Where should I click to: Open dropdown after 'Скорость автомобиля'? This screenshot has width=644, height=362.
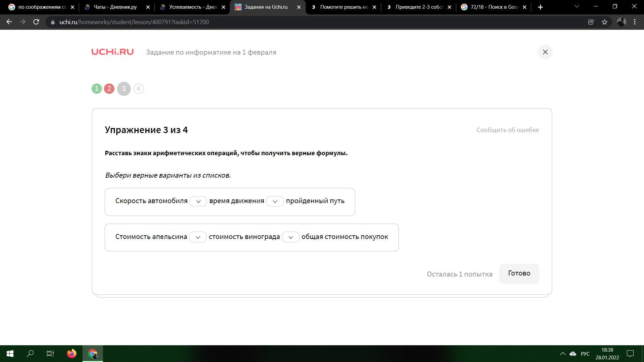198,201
